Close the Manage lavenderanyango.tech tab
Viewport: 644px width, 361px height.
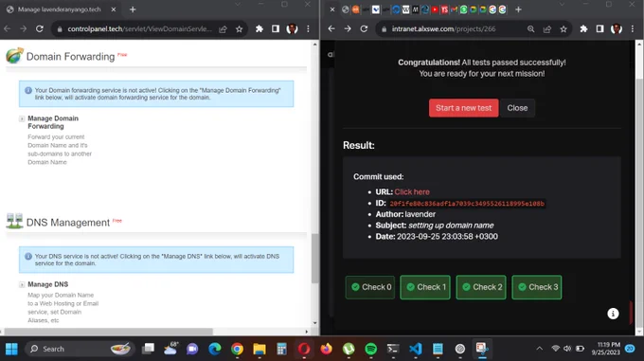[x=114, y=9]
